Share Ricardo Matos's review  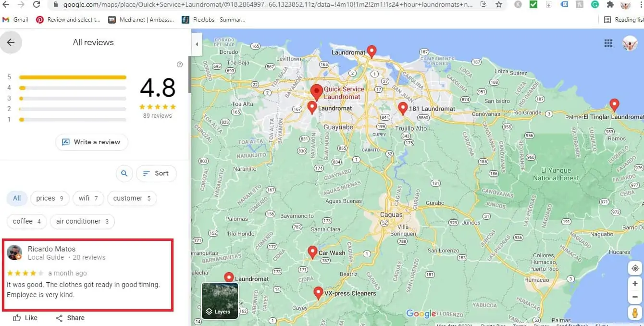click(70, 318)
